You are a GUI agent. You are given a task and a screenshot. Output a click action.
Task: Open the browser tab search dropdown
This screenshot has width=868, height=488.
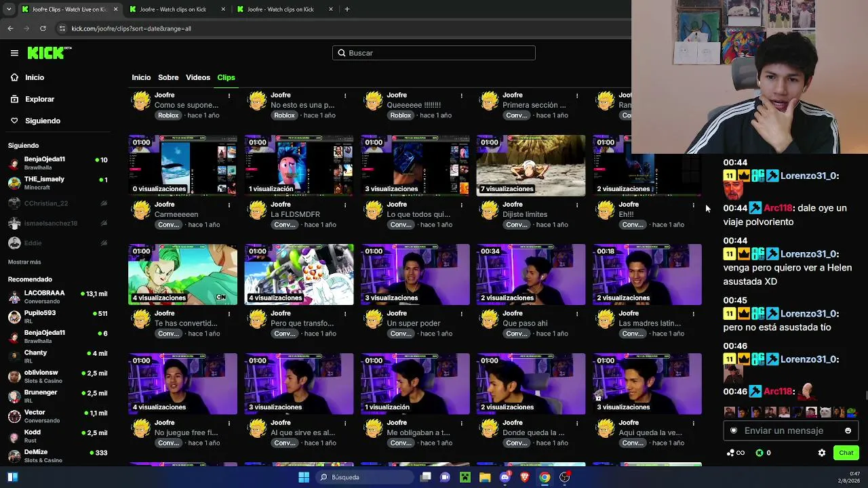click(9, 9)
